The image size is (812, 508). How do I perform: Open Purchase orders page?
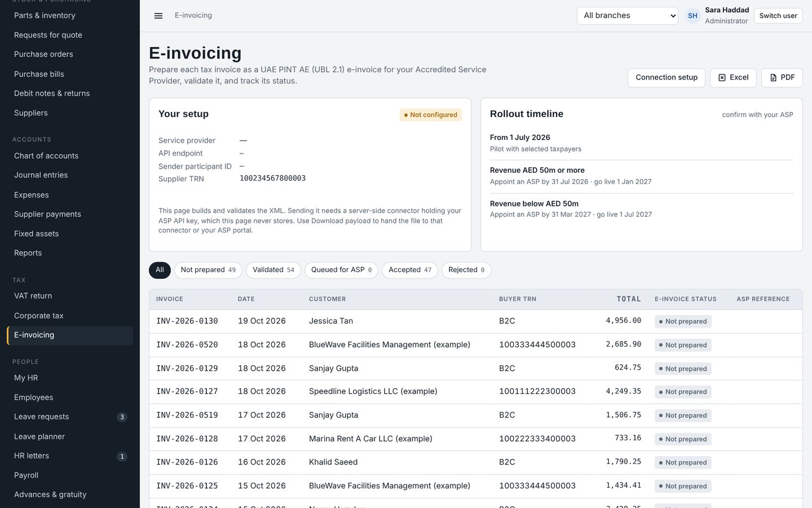click(x=70, y=54)
